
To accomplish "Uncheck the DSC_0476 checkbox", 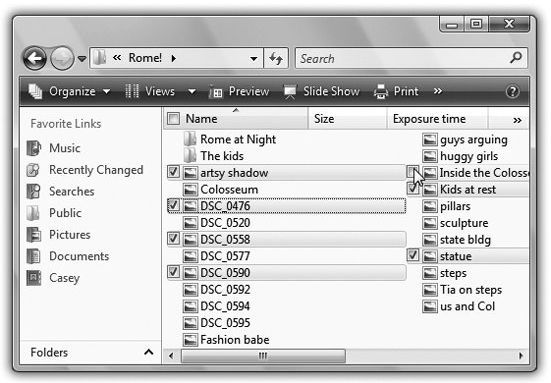I will pyautogui.click(x=173, y=206).
